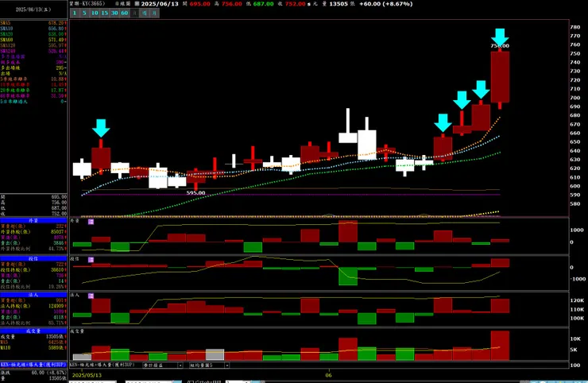This screenshot has height=383, width=588.
Task: Select the 10-minute timeframe button
Action: pos(95,14)
